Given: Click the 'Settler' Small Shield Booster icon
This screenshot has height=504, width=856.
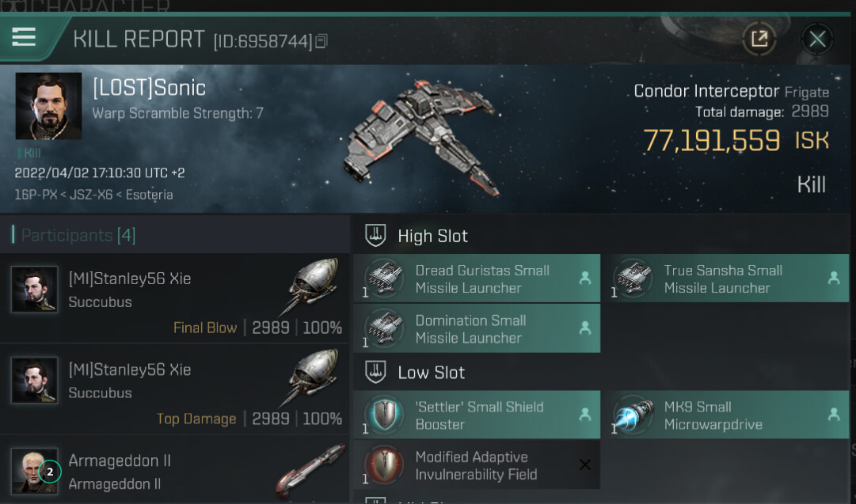Looking at the screenshot, I should pyautogui.click(x=384, y=415).
